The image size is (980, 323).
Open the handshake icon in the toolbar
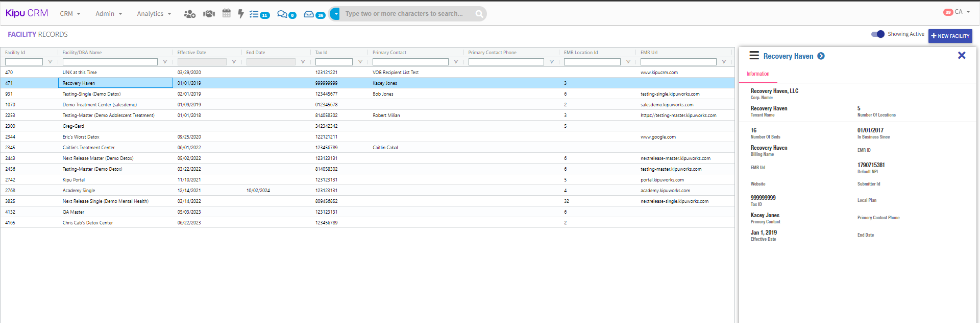pyautogui.click(x=209, y=14)
